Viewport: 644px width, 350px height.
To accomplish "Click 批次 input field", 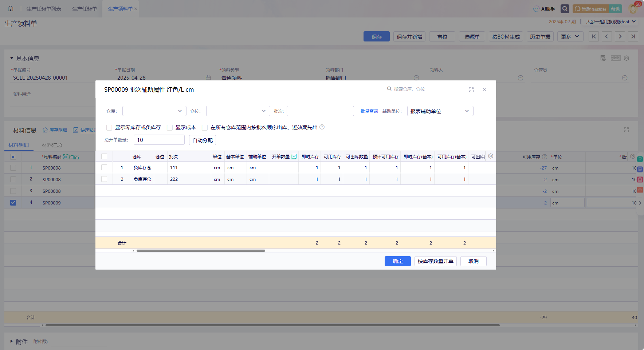I will (x=320, y=111).
